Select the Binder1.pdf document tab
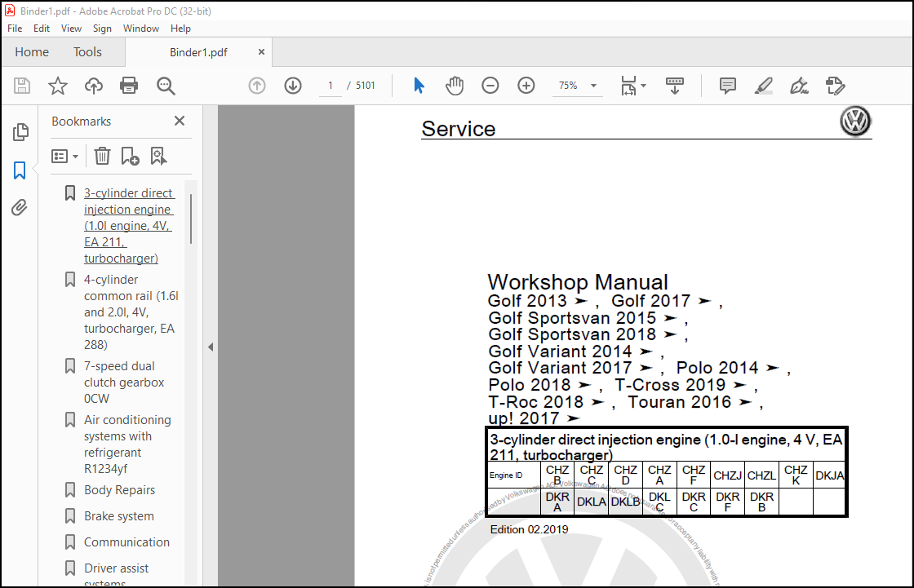The width and height of the screenshot is (914, 588). 198,52
